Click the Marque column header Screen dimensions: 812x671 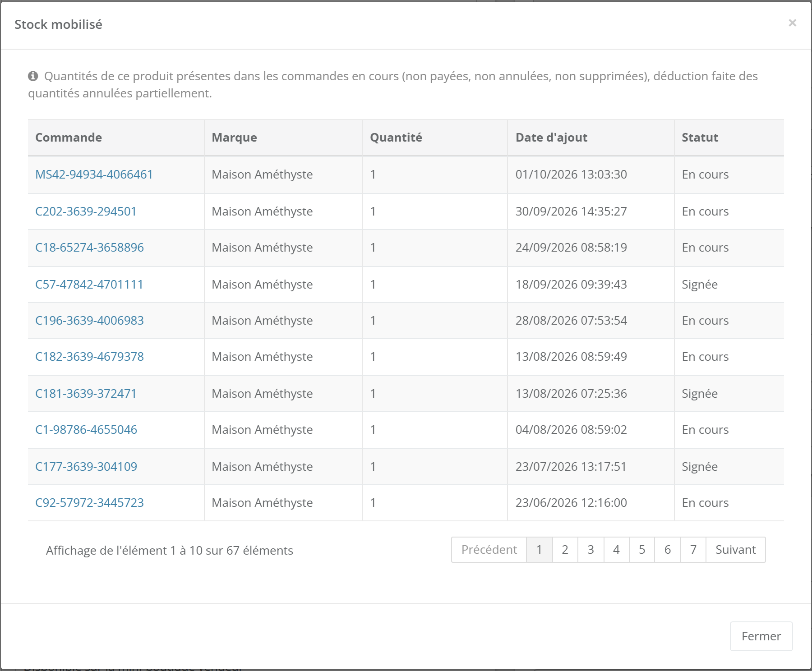(283, 138)
